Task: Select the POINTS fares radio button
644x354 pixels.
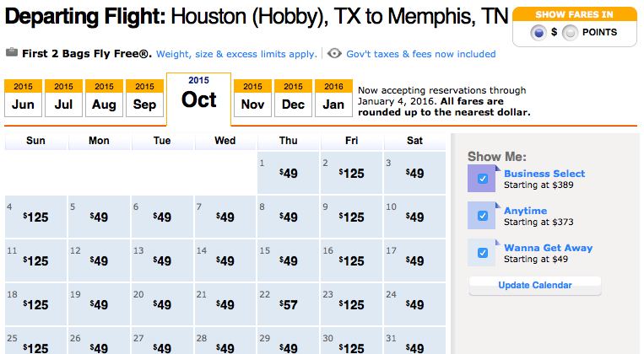Action: click(x=570, y=32)
